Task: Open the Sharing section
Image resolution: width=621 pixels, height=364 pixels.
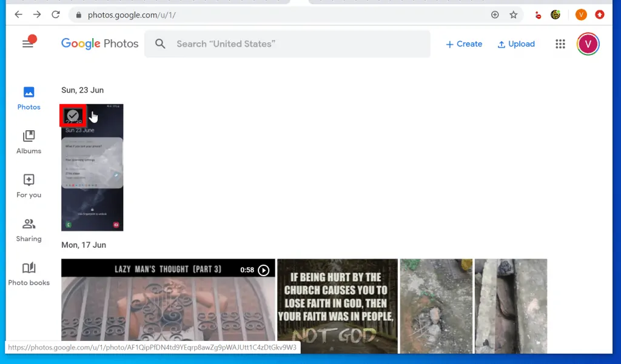Action: (x=29, y=230)
